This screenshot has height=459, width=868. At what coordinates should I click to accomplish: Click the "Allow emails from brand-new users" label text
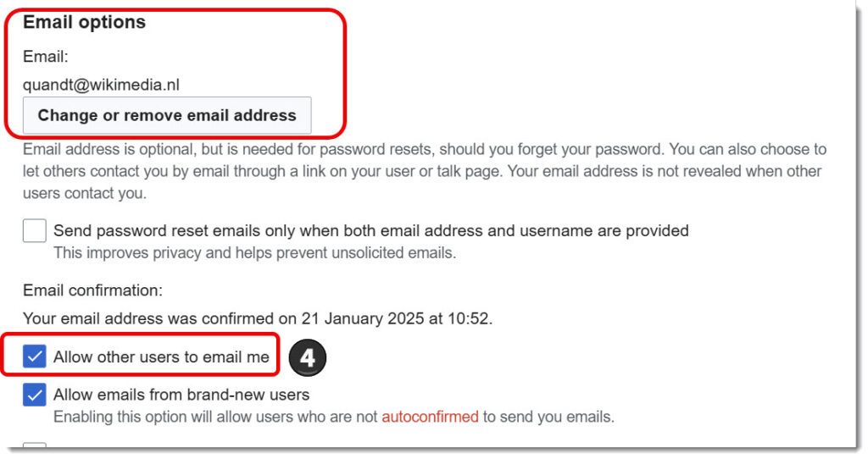[x=181, y=395]
